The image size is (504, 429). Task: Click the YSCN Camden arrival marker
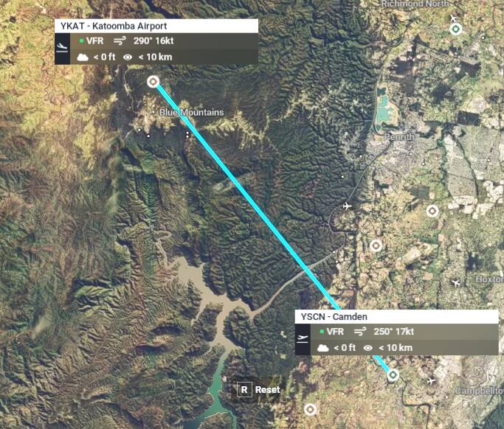393,374
